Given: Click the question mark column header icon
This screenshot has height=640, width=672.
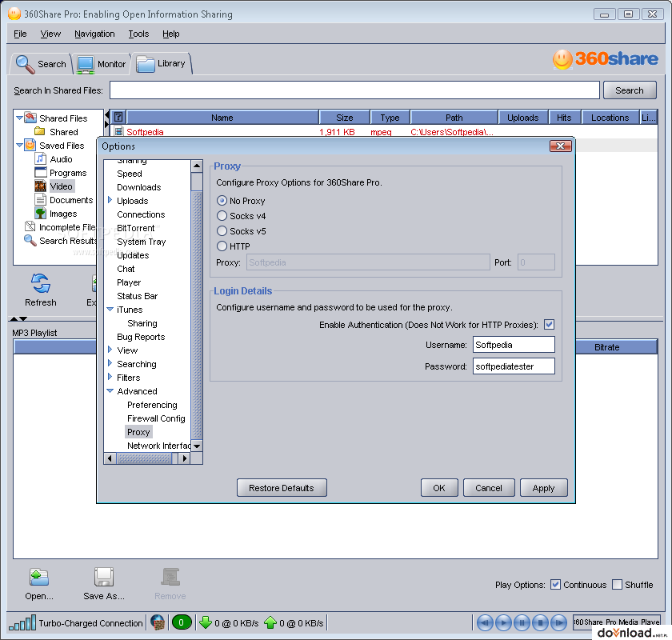Looking at the screenshot, I should (x=118, y=117).
